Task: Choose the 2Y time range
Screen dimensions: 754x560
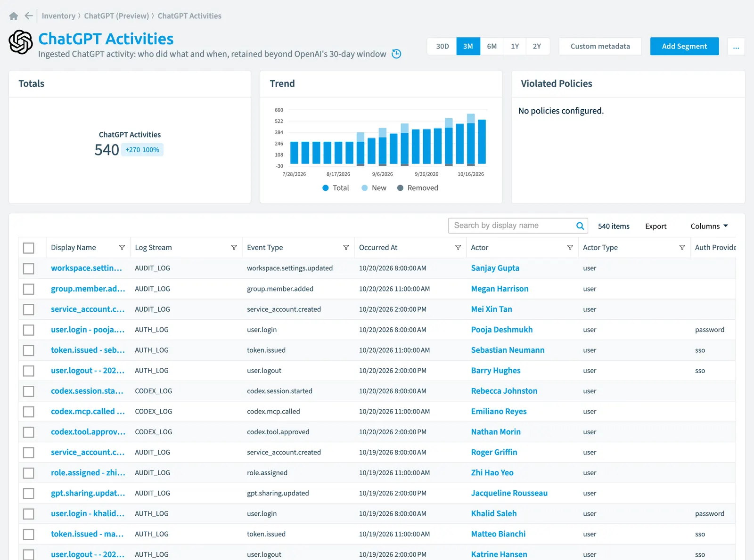Action: [537, 46]
